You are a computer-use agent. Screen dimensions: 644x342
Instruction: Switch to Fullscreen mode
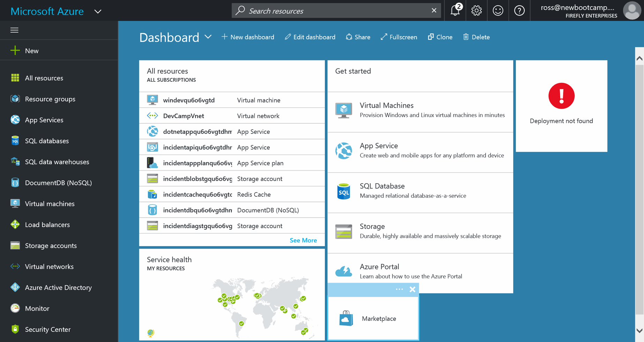[x=399, y=37]
